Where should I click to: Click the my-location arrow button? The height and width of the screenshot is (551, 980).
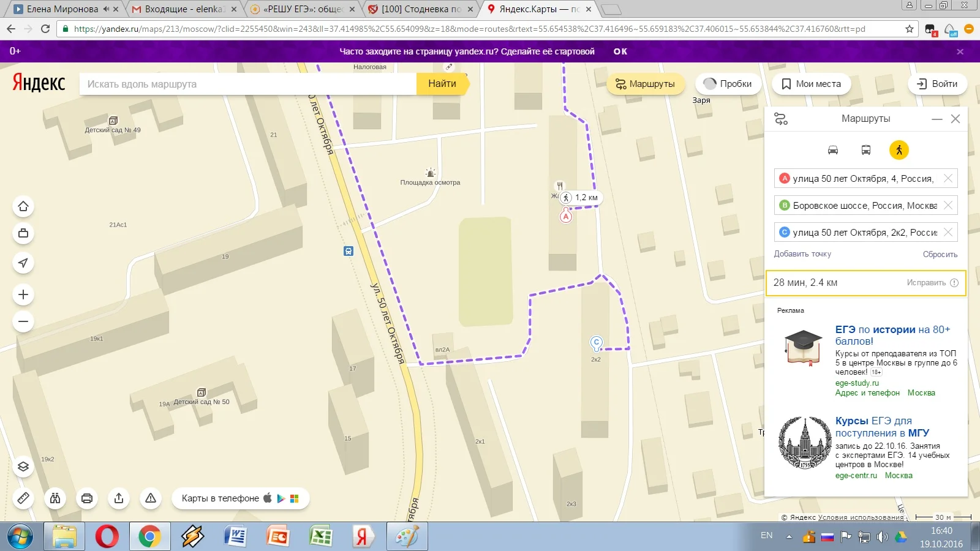point(23,263)
